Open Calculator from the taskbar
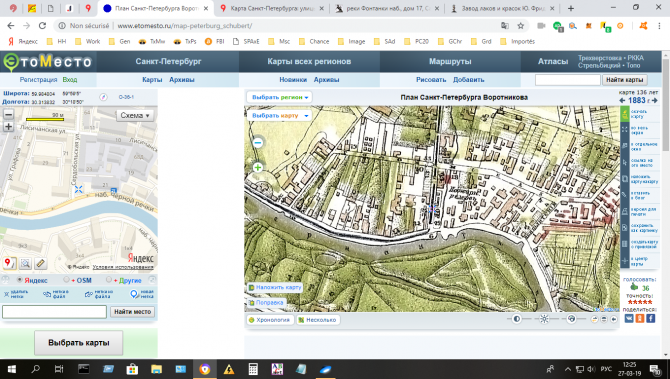The width and height of the screenshot is (670, 379). click(x=253, y=369)
